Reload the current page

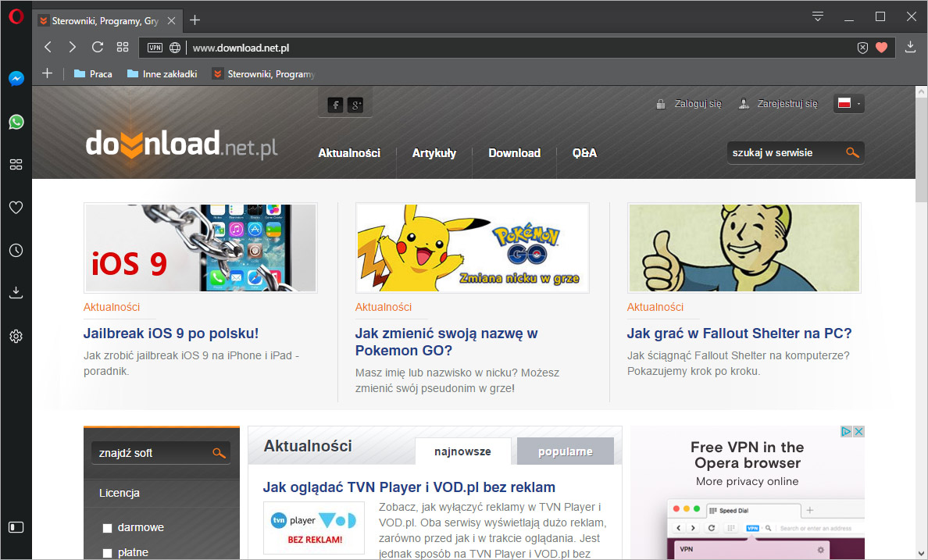point(98,48)
